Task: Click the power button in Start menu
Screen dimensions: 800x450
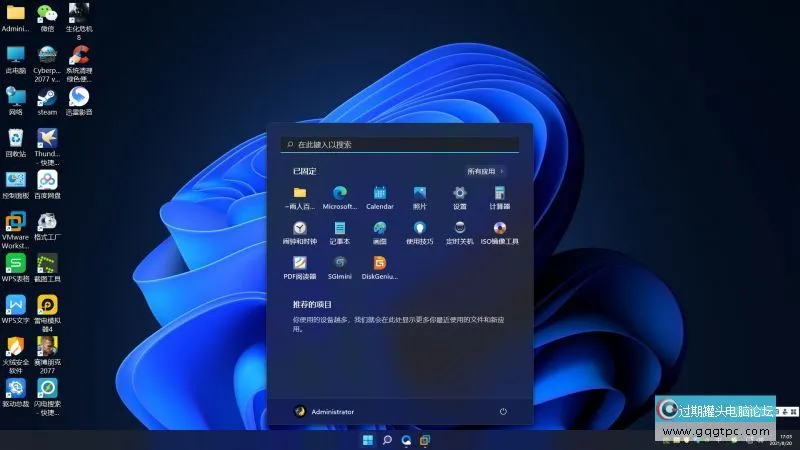Action: (503, 411)
